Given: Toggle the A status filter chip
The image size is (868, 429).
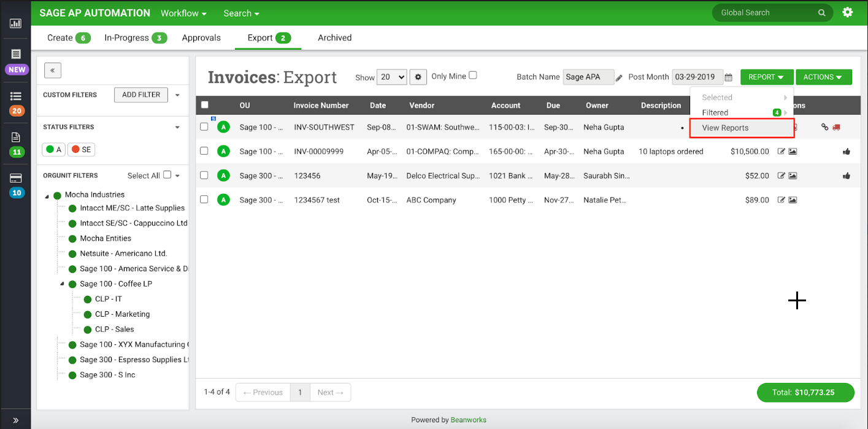Looking at the screenshot, I should [x=54, y=150].
